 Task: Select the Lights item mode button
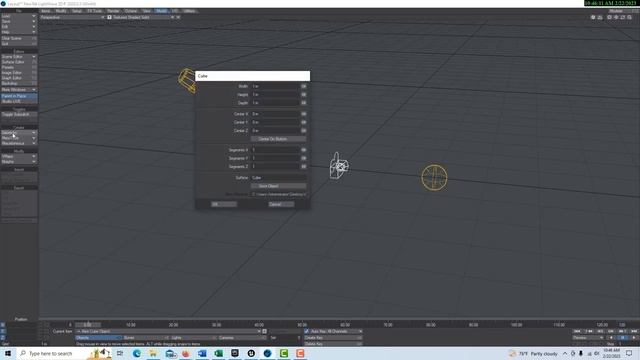(193, 338)
